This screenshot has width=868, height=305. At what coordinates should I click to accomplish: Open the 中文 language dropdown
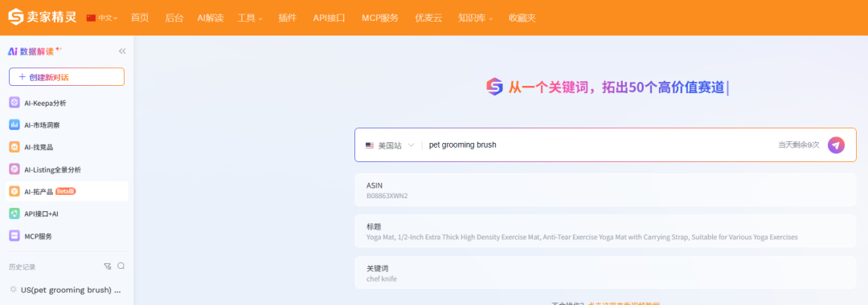click(102, 18)
